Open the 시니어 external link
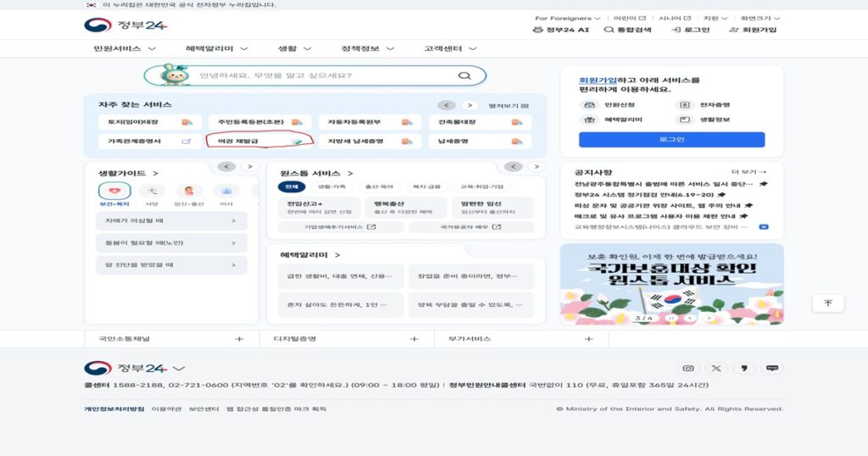 (x=674, y=19)
